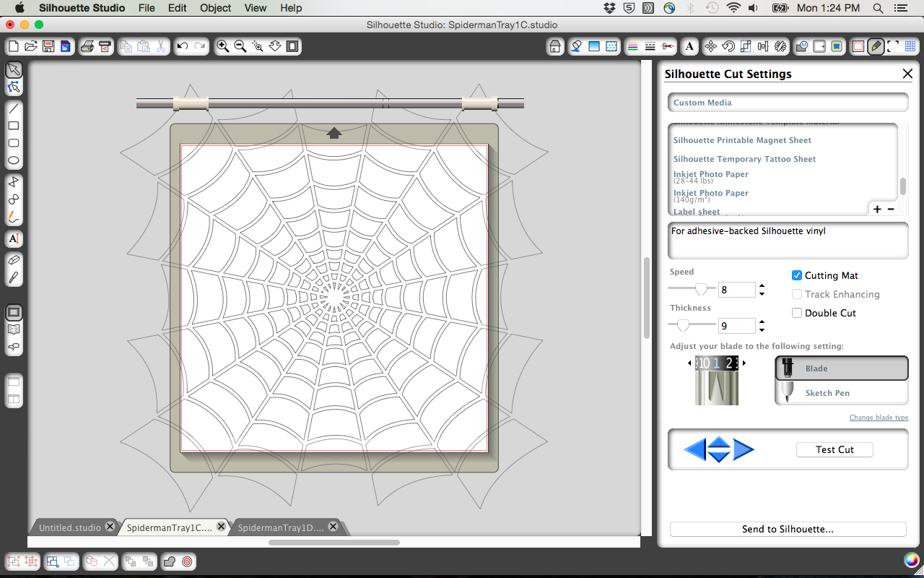Open the Fill Gradient panel
The image size is (924, 578).
point(594,46)
